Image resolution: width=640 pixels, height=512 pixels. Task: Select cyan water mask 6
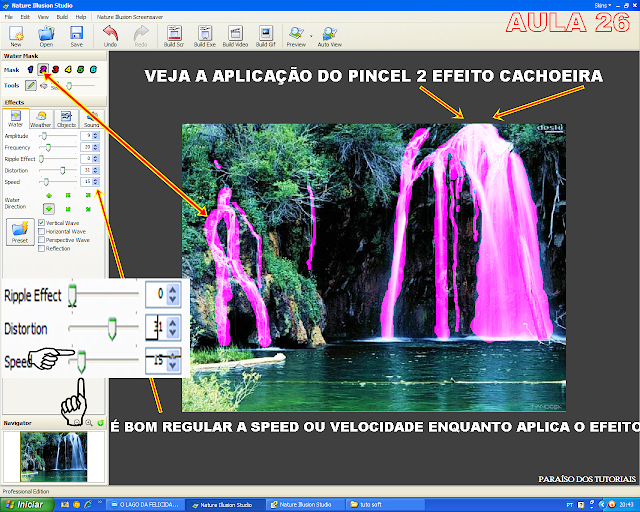[x=93, y=69]
